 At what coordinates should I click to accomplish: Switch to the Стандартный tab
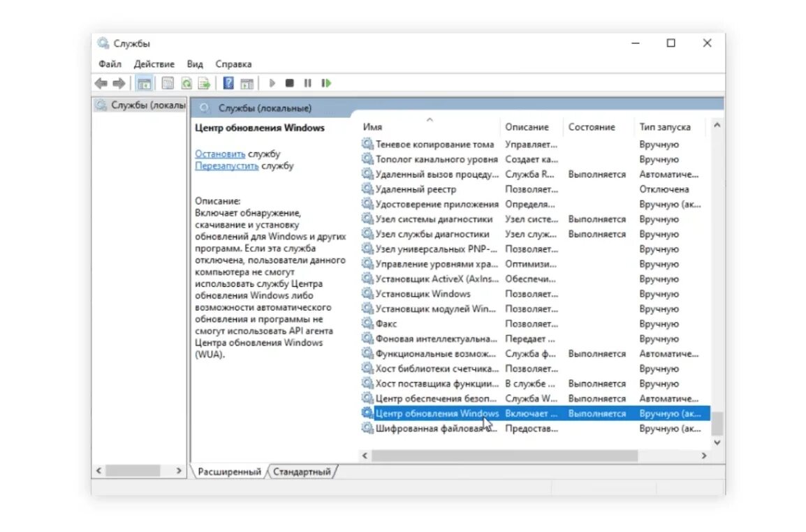[302, 471]
